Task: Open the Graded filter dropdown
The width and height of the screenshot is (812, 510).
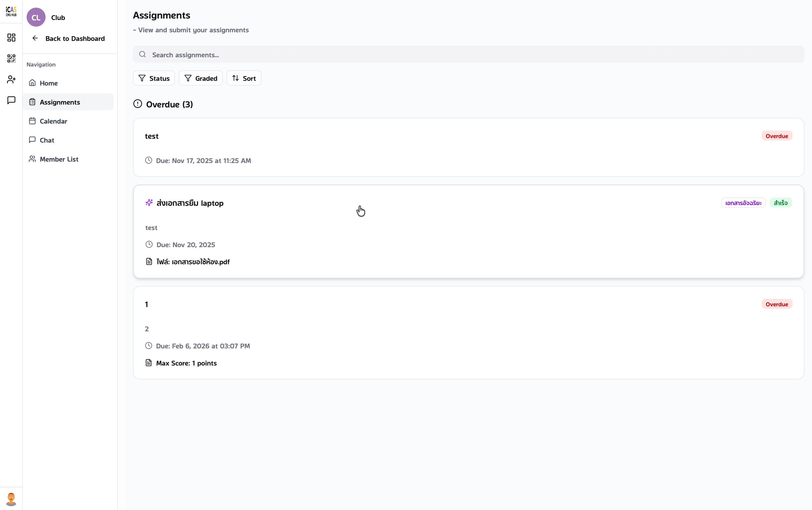Action: [x=200, y=78]
